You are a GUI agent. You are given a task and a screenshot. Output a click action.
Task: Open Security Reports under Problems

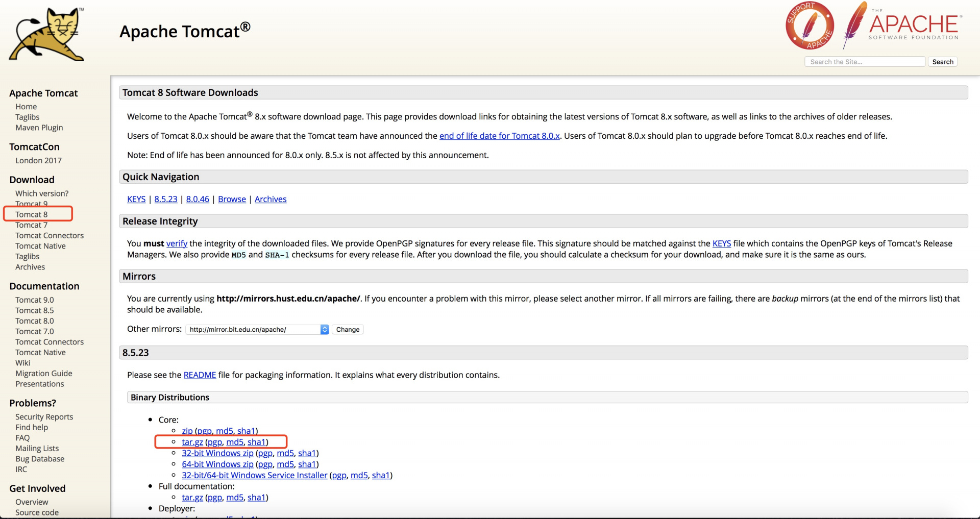point(44,417)
